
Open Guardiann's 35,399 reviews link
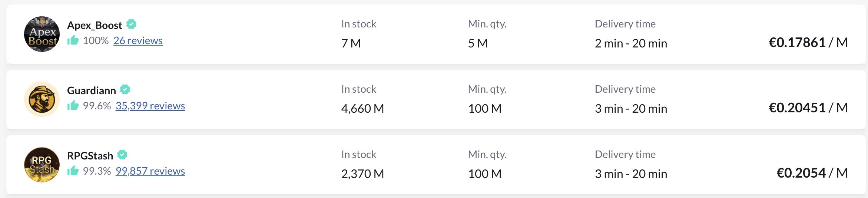coord(150,106)
